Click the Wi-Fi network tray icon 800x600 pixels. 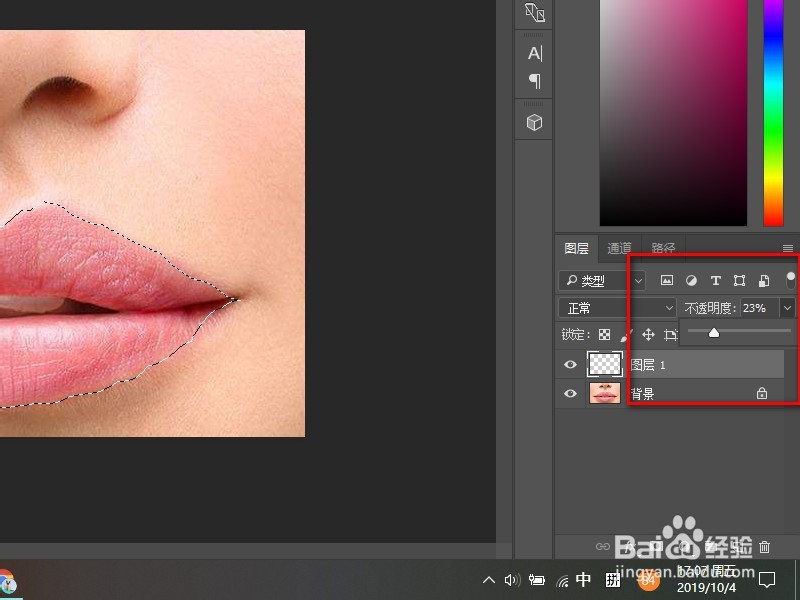pos(562,580)
